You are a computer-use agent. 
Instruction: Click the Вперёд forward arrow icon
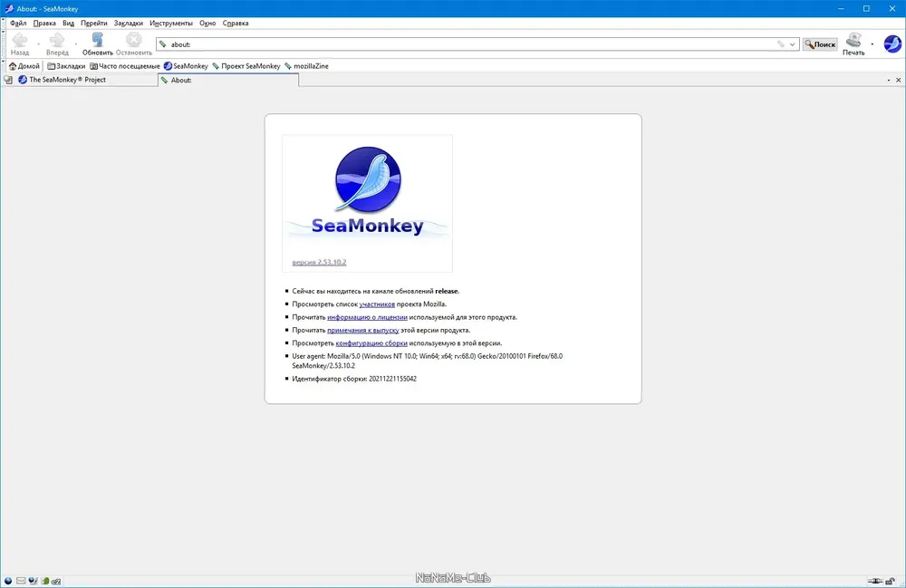coord(57,40)
